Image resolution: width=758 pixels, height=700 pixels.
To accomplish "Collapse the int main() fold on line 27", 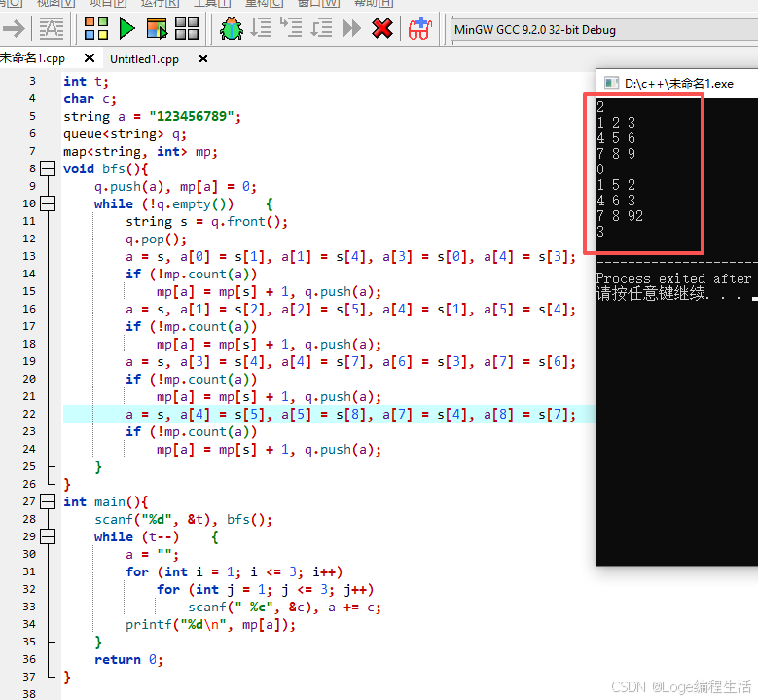I will click(48, 501).
